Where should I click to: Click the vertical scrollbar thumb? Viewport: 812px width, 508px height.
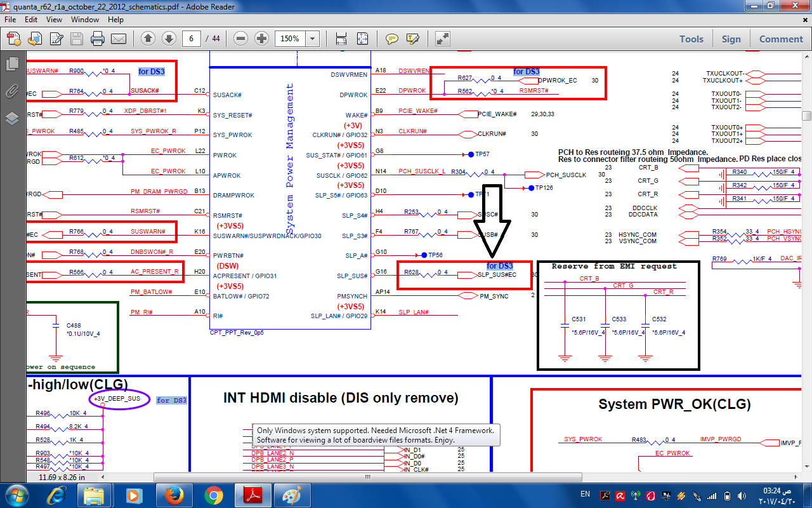[806, 116]
